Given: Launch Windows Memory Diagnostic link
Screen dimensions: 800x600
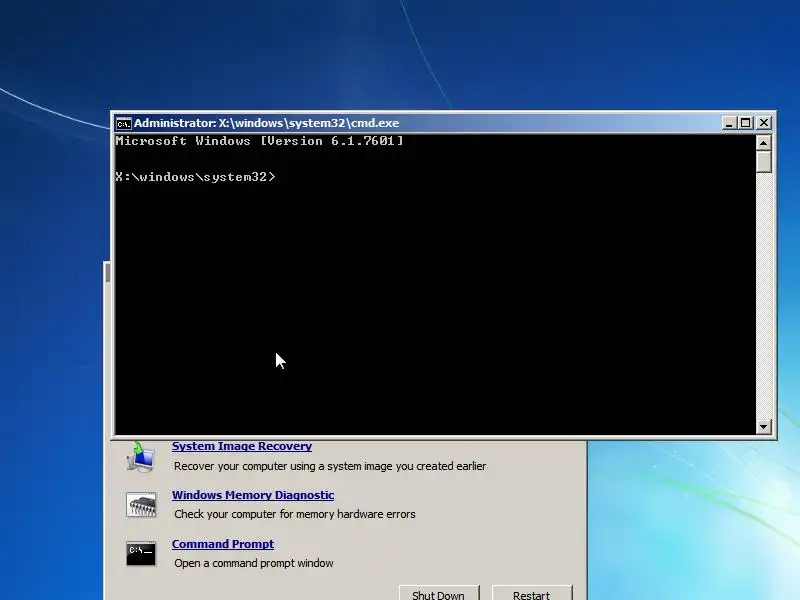Looking at the screenshot, I should pyautogui.click(x=253, y=495).
